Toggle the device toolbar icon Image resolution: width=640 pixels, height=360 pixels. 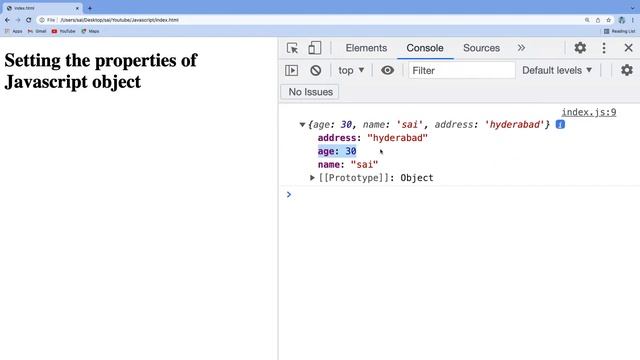[314, 48]
